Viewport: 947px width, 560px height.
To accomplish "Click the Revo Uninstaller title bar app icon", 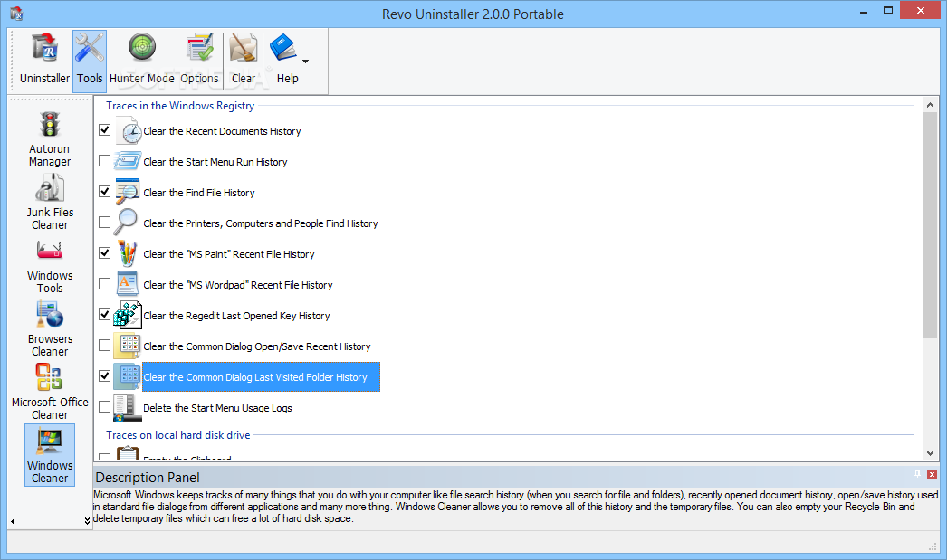I will pos(16,14).
